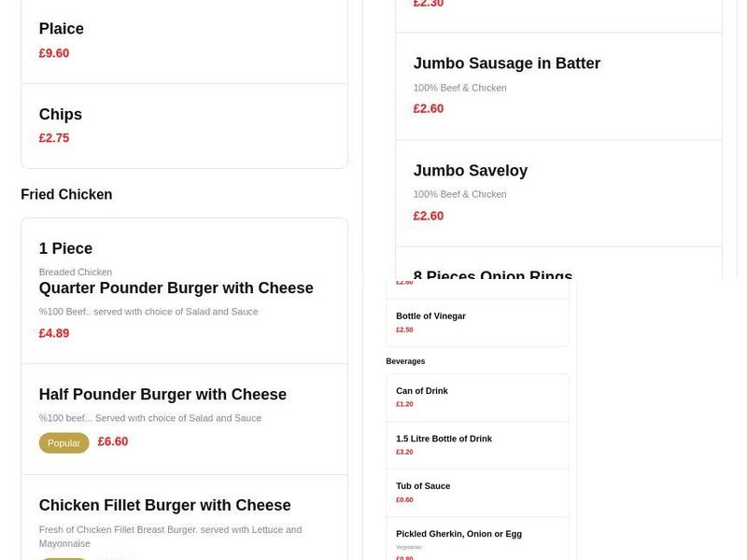Screen dimensions: 747x560
Task: Open Chicken Fillet Burger with Cheese
Action: click(164, 505)
